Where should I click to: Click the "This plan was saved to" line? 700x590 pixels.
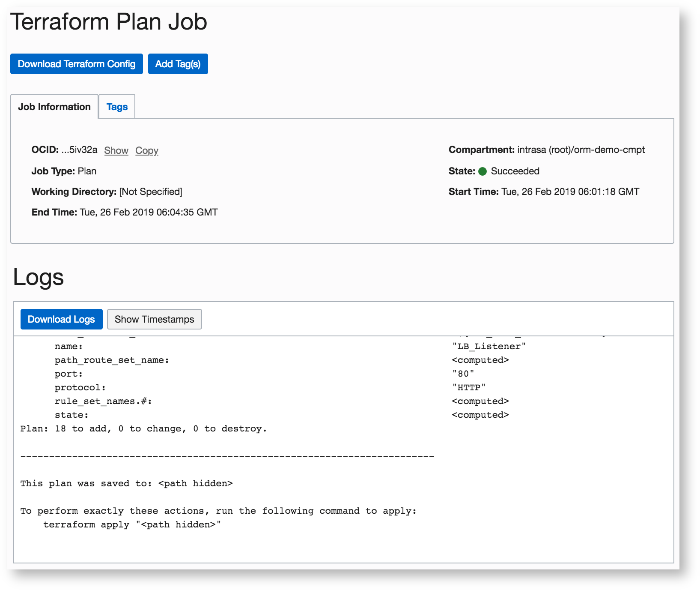coord(126,483)
